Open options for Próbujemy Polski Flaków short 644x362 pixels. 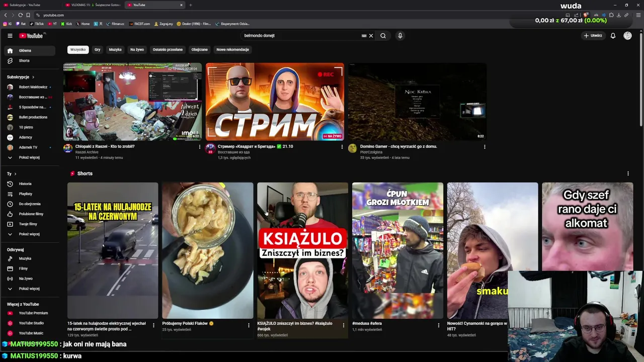tap(249, 325)
